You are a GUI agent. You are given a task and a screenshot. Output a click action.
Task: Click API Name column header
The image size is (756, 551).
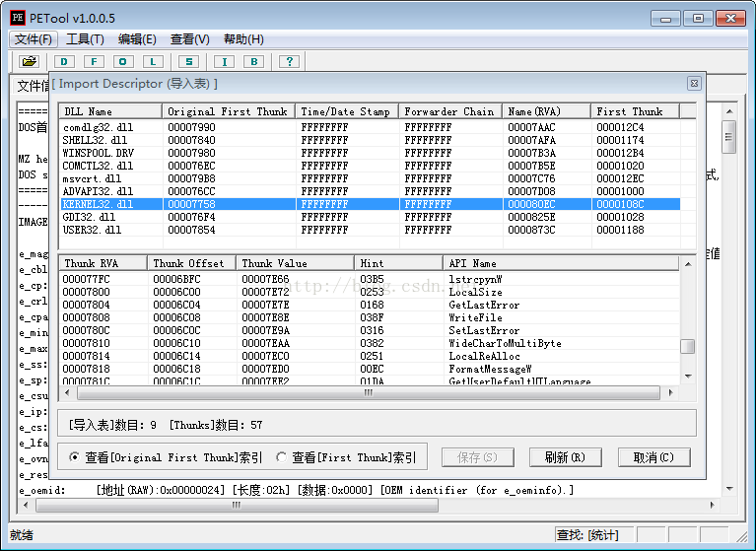pos(561,263)
